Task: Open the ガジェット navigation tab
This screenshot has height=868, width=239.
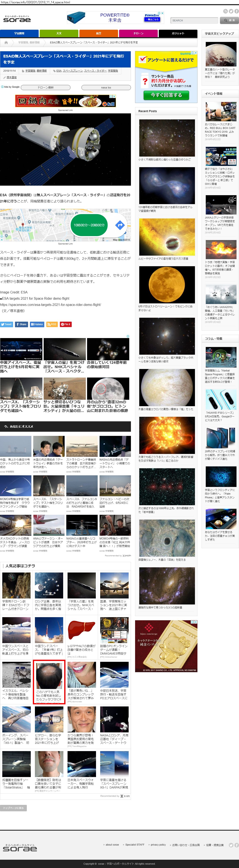Action: (x=178, y=33)
